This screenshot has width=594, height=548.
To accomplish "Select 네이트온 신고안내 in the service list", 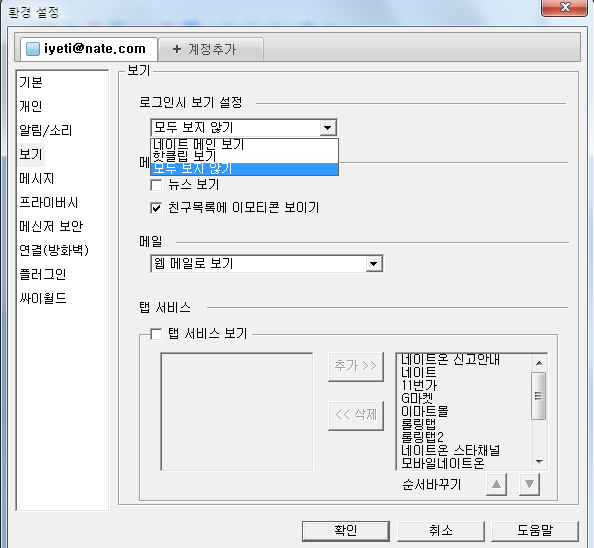I will pyautogui.click(x=450, y=359).
